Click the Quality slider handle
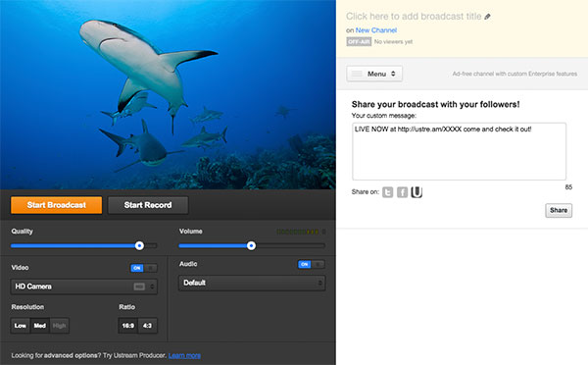 (139, 245)
